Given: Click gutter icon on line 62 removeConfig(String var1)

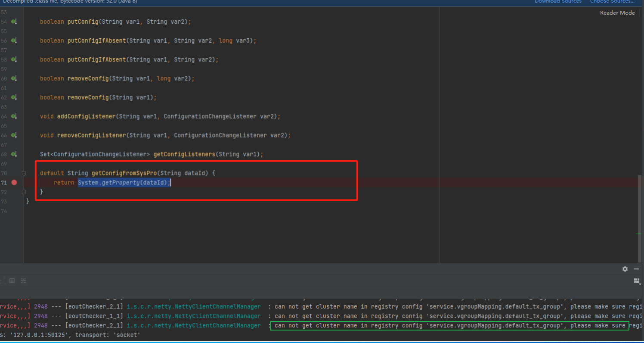Looking at the screenshot, I should point(14,97).
